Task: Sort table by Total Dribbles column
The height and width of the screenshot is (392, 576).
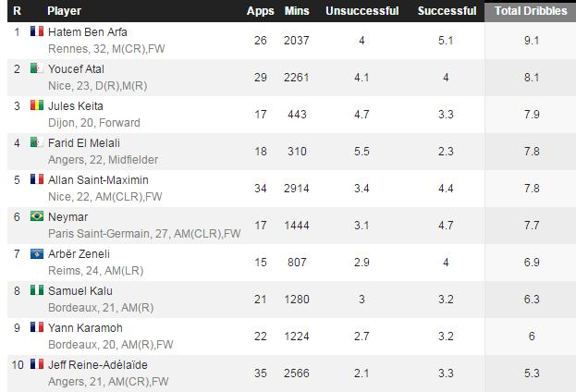Action: click(529, 11)
